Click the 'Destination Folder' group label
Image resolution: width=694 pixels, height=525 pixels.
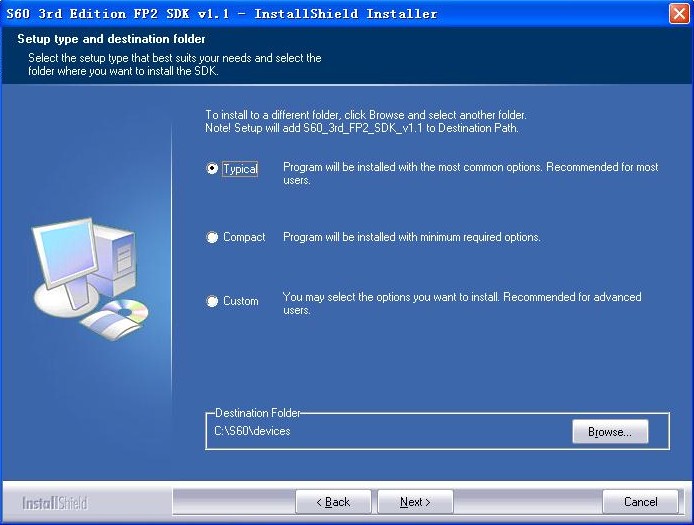click(258, 413)
